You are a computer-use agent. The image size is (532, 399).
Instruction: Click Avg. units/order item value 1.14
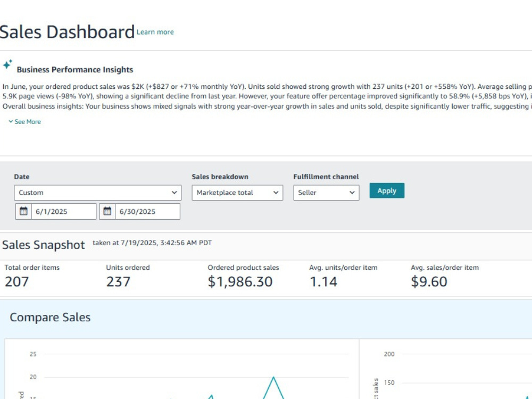tap(323, 281)
